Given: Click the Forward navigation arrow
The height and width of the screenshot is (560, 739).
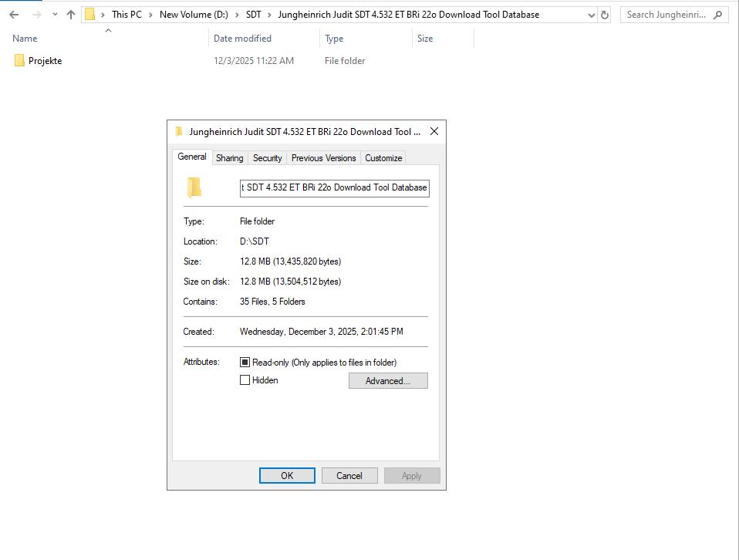Looking at the screenshot, I should (x=36, y=15).
